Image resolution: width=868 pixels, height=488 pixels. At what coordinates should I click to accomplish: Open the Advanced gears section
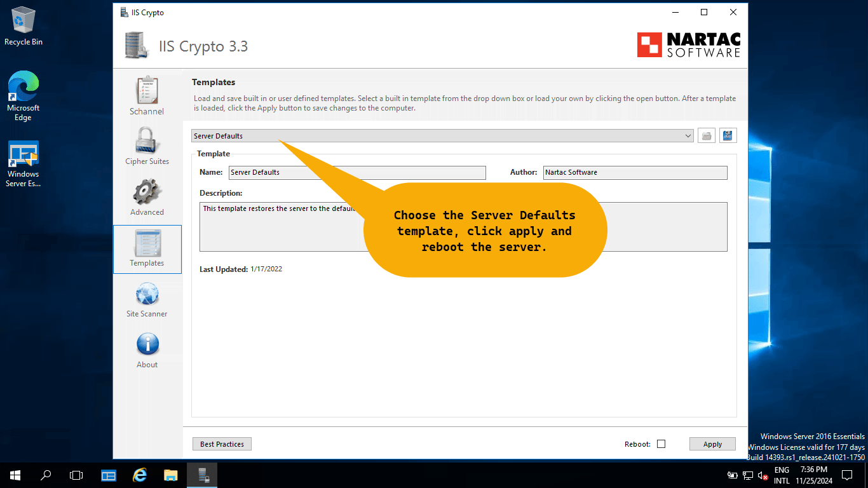pyautogui.click(x=147, y=198)
